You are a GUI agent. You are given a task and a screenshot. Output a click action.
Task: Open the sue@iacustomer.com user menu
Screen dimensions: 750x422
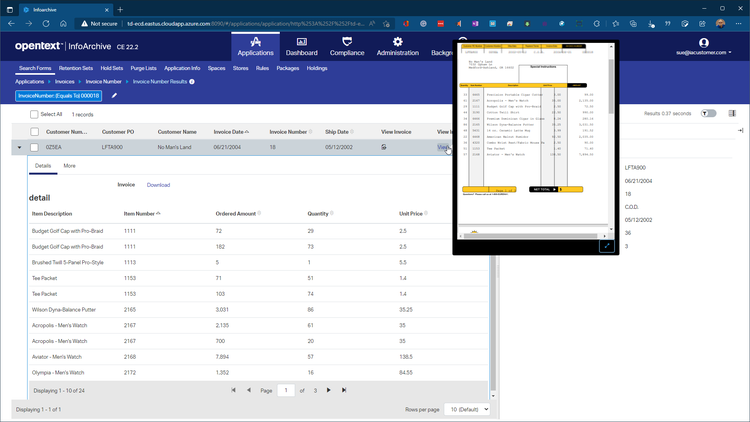[x=704, y=53]
